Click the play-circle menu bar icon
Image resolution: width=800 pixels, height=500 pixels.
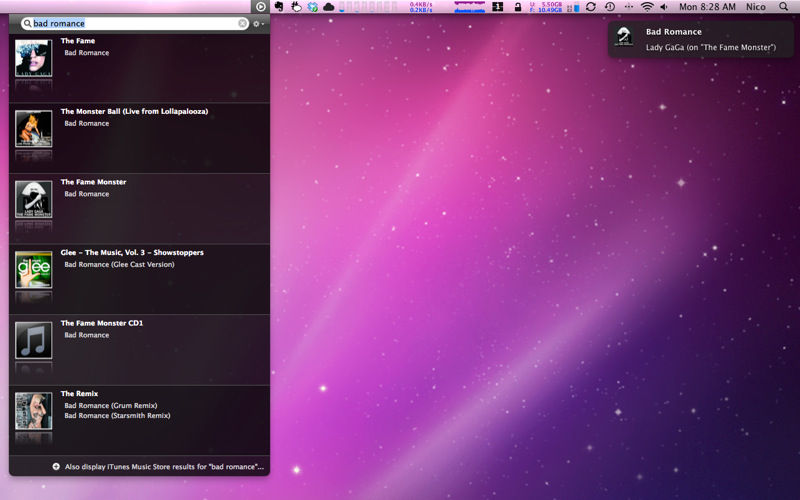click(x=260, y=7)
